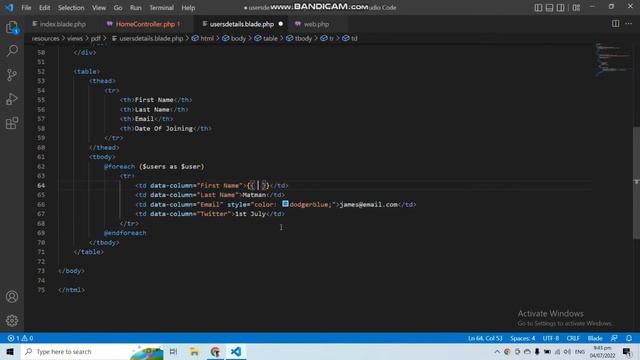Open the Help menu

coord(188,8)
